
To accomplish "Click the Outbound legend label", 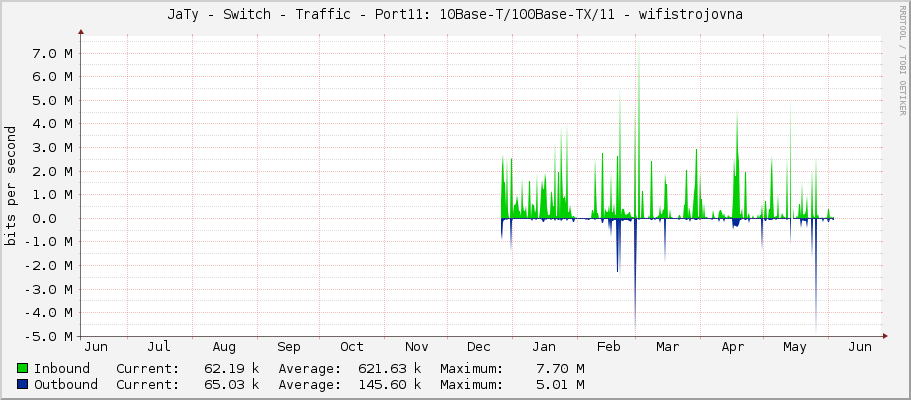I will tap(66, 385).
